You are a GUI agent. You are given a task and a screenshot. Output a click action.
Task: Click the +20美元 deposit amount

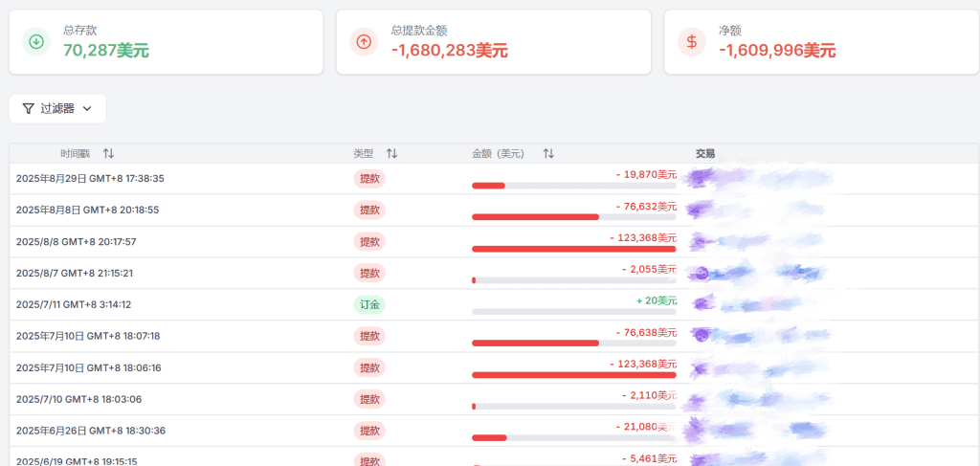tap(657, 300)
